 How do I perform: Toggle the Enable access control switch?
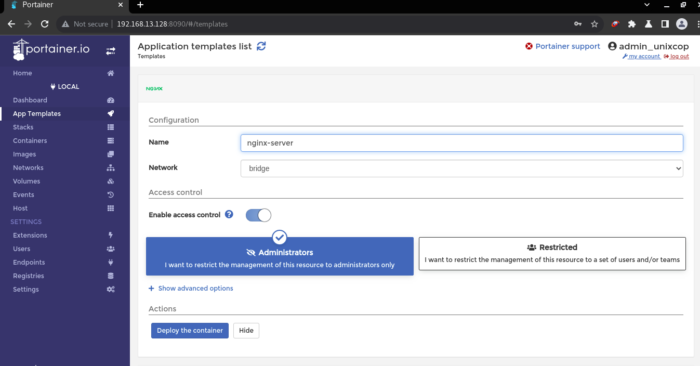258,215
